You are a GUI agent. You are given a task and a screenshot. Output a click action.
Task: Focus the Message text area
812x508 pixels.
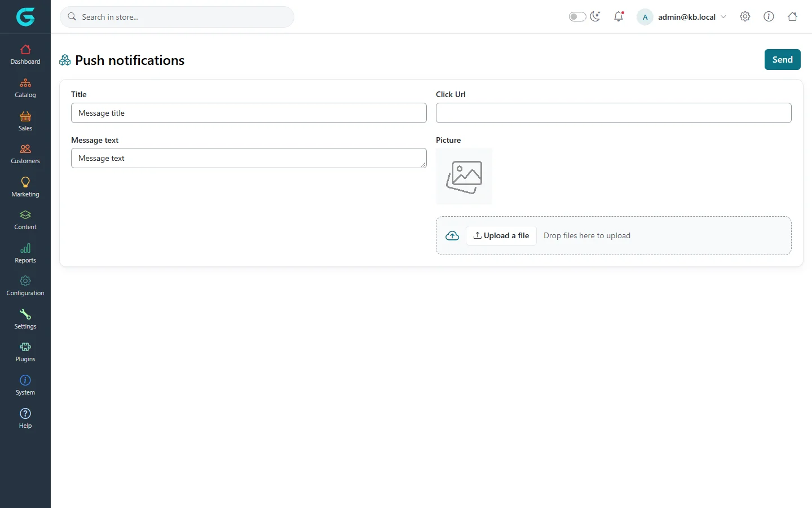pyautogui.click(x=249, y=158)
